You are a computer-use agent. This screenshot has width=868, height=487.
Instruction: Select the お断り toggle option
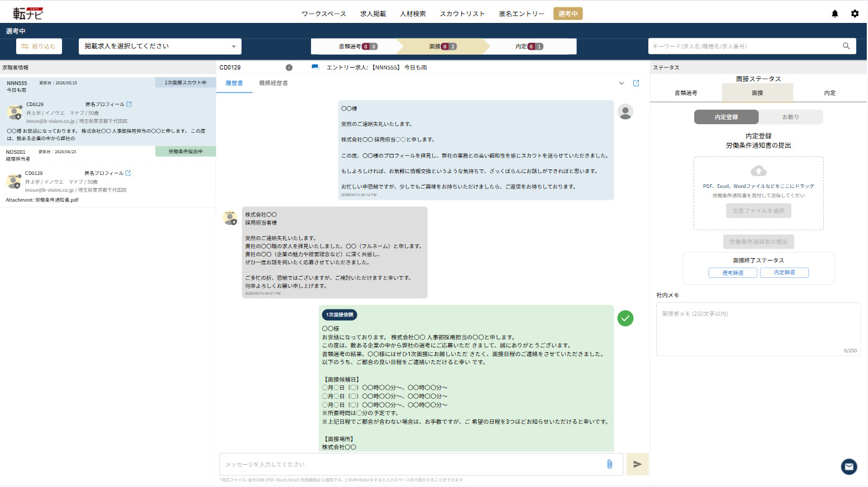pyautogui.click(x=790, y=117)
